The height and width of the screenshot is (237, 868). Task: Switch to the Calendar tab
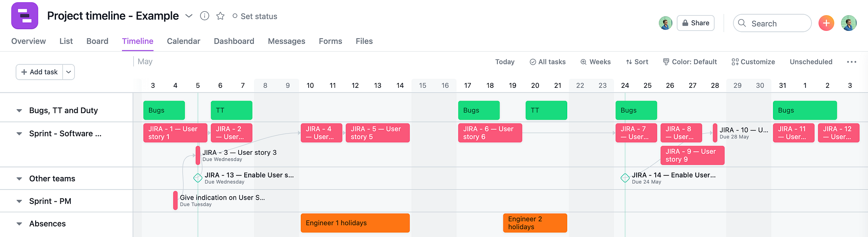[x=183, y=41]
